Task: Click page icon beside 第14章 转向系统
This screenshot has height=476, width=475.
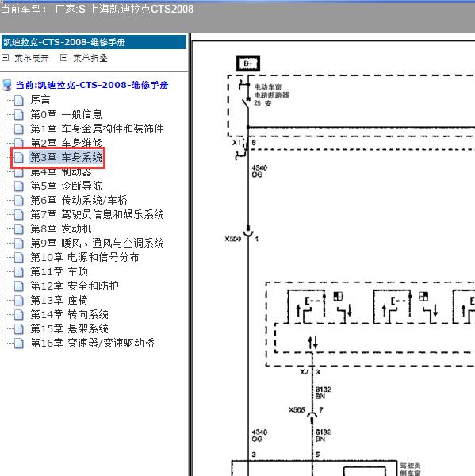Action: tap(19, 314)
